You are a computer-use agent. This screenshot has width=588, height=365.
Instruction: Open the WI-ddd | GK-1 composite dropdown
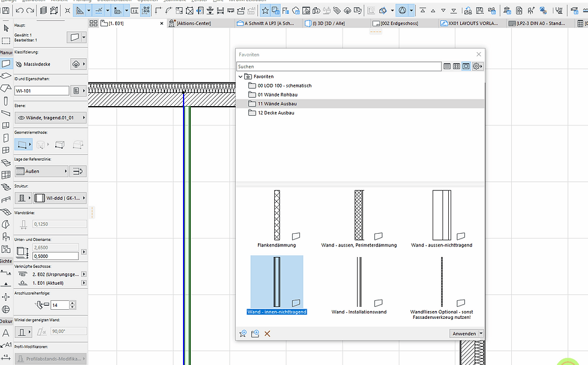click(x=60, y=198)
